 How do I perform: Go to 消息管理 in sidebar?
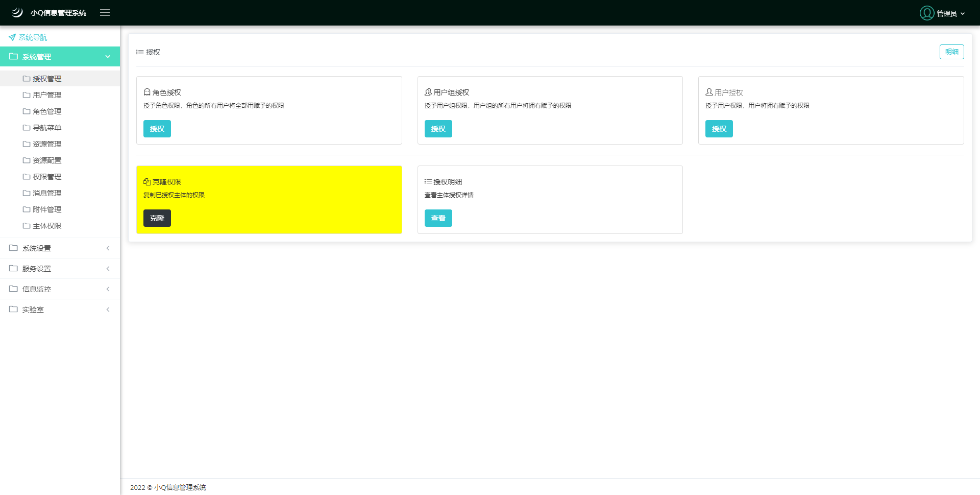click(x=47, y=193)
